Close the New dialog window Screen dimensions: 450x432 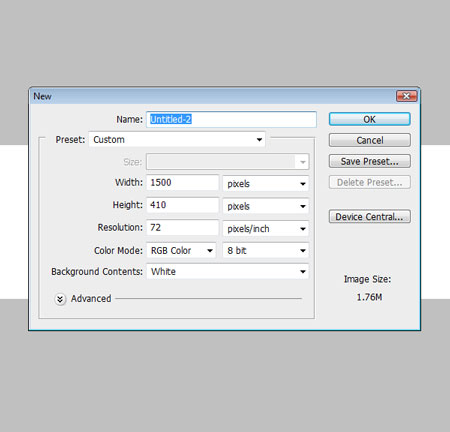tap(407, 96)
